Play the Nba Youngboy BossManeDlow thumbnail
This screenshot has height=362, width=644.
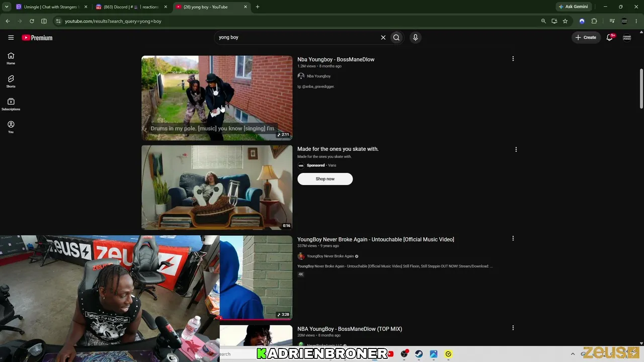pyautogui.click(x=217, y=98)
